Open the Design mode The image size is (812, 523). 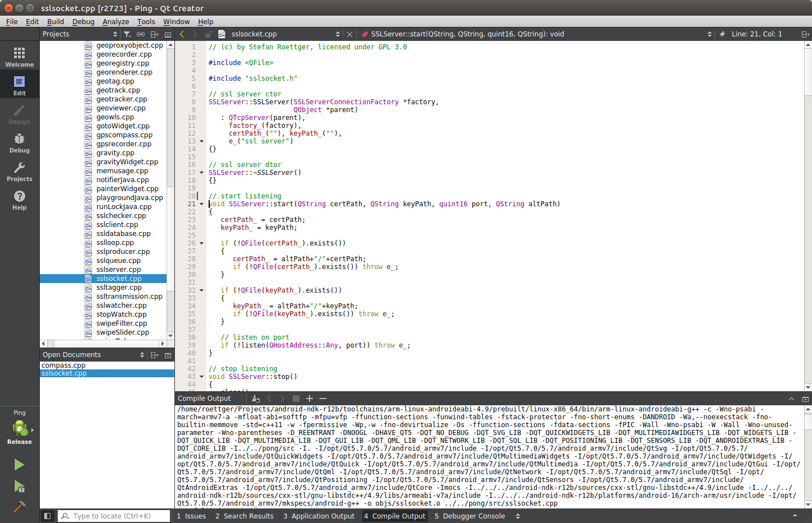[20, 114]
